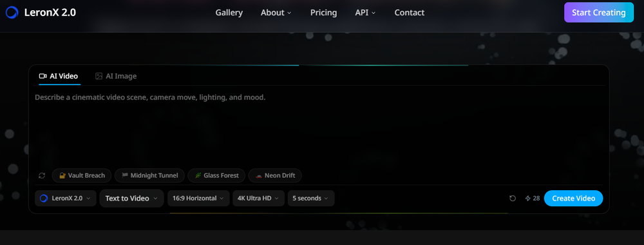Open the Gallery page
Image resolution: width=644 pixels, height=245 pixels.
tap(229, 13)
